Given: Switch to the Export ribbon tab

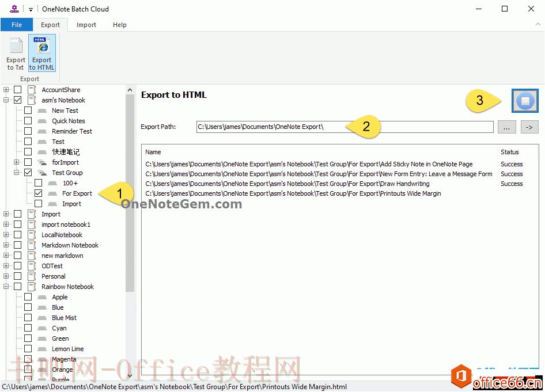Looking at the screenshot, I should pyautogui.click(x=50, y=25).
